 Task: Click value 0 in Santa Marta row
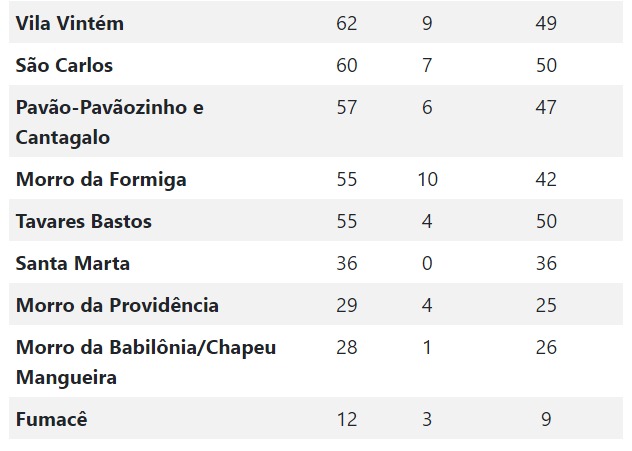tap(427, 263)
